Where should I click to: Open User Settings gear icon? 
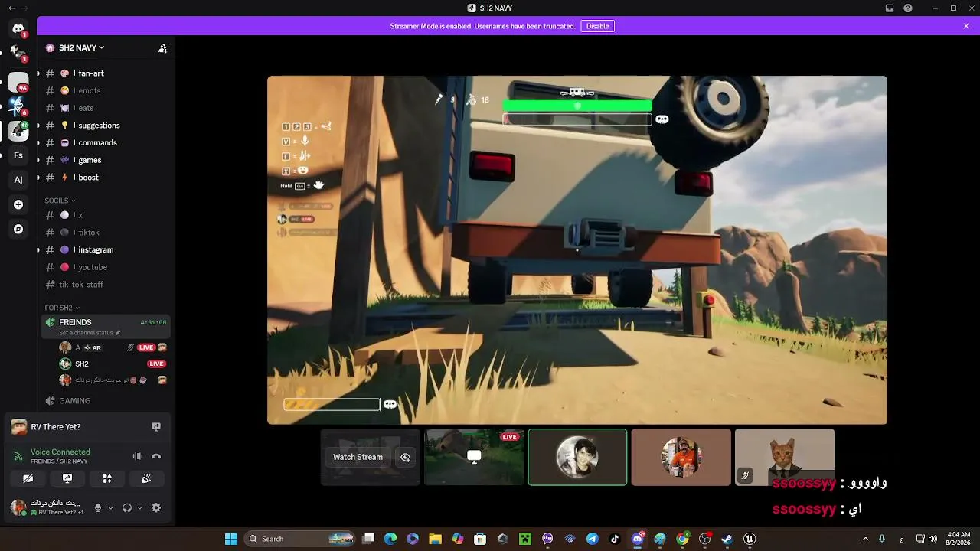[x=156, y=507]
